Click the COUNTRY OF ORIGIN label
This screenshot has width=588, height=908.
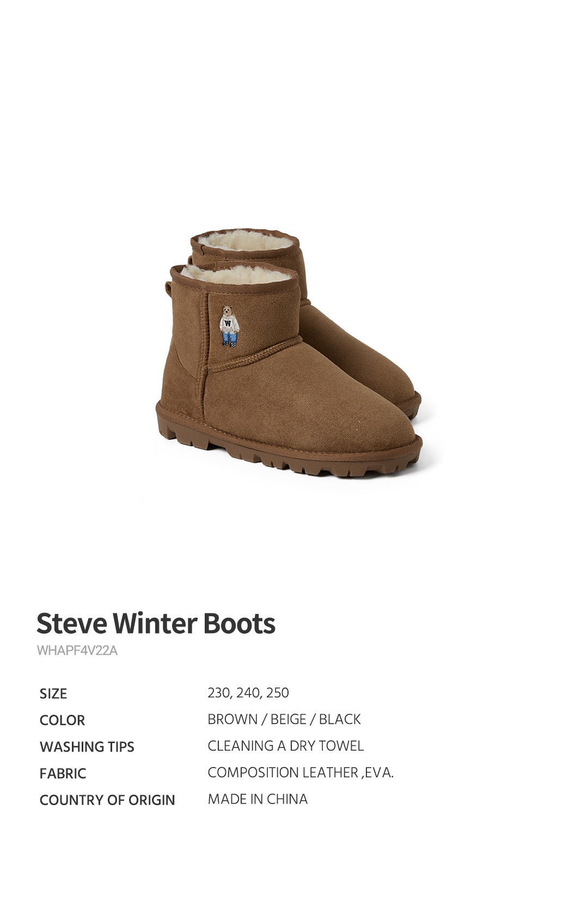(x=107, y=800)
